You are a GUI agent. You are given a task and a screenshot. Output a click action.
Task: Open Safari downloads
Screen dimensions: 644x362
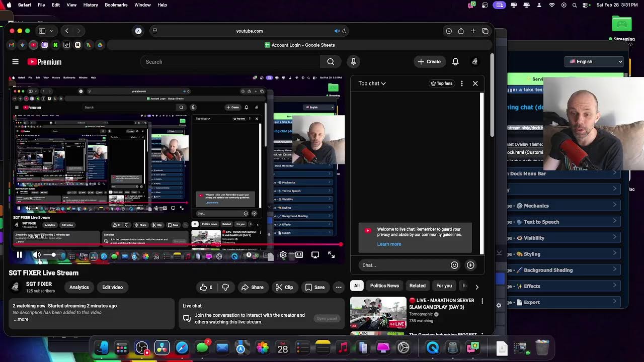click(449, 31)
